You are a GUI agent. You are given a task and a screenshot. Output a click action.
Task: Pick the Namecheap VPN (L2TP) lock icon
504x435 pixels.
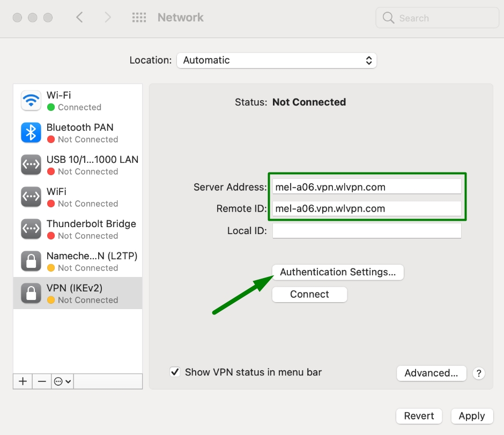pyautogui.click(x=31, y=261)
